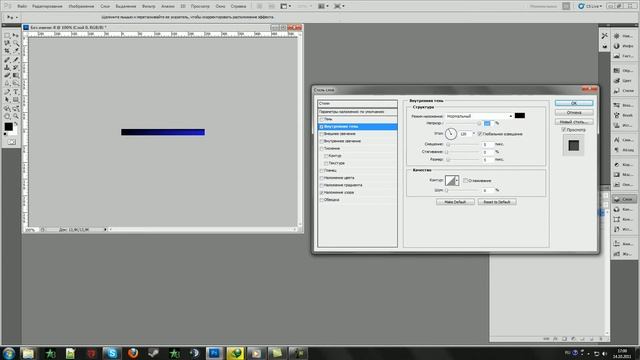The width and height of the screenshot is (640, 360).
Task: Open the contour picker dropdown arrow
Action: [x=457, y=180]
